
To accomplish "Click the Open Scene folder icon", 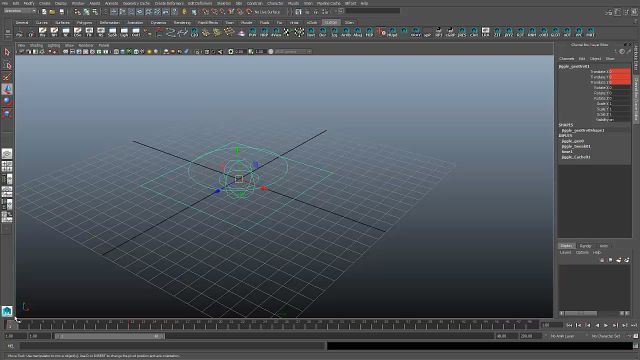I will [x=52, y=12].
